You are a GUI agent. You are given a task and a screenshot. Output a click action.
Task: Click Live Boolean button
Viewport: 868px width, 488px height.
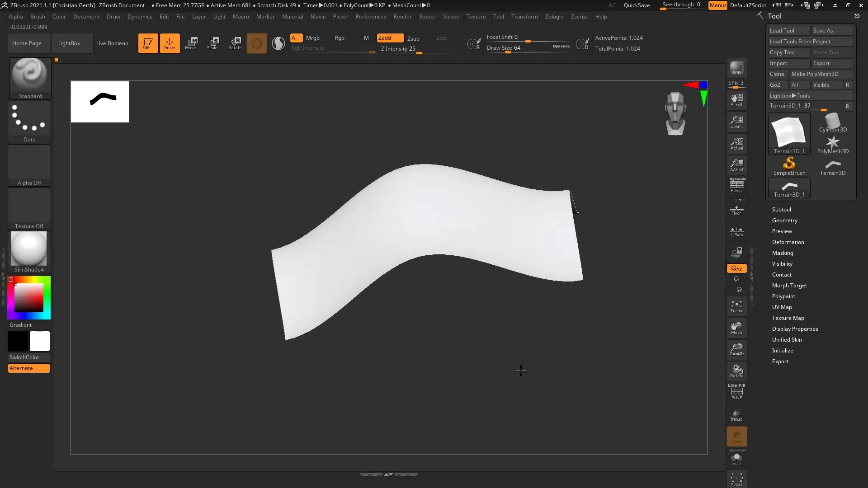point(112,43)
